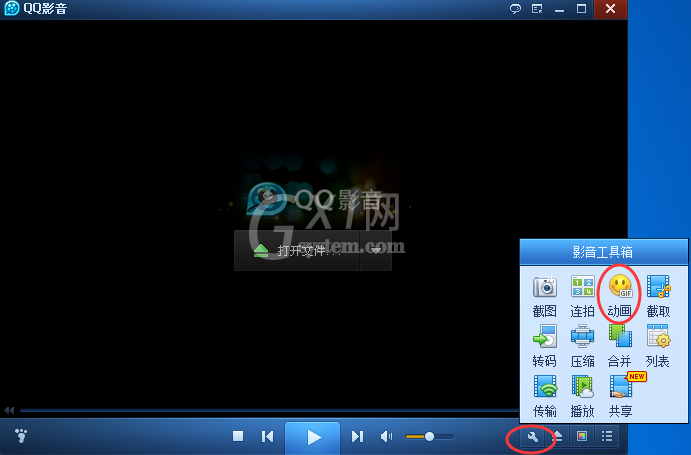Image resolution: width=691 pixels, height=455 pixels.
Task: Open the 播放 cloud play tool
Action: [x=583, y=396]
